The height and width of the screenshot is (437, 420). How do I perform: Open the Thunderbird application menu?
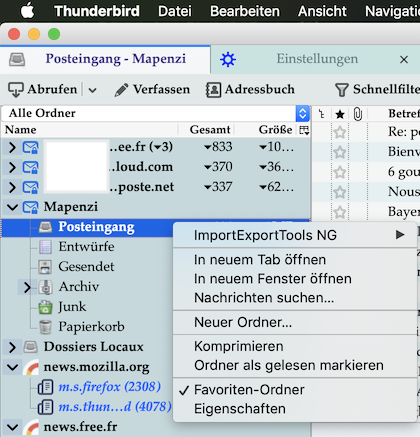tap(97, 11)
